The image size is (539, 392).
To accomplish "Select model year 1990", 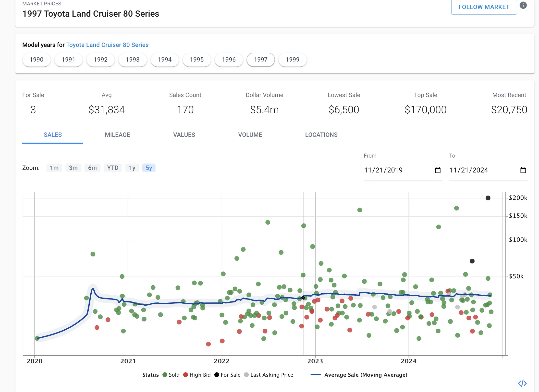I will point(37,59).
